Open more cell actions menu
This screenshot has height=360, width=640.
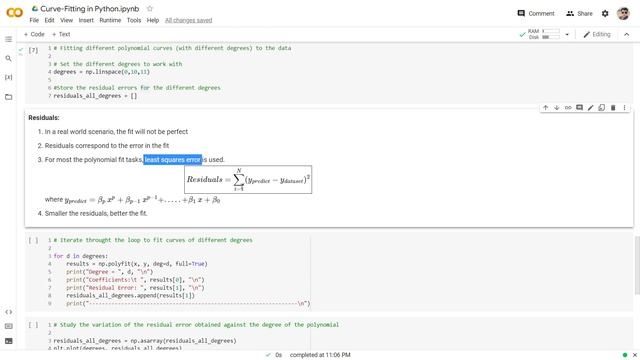click(x=624, y=108)
